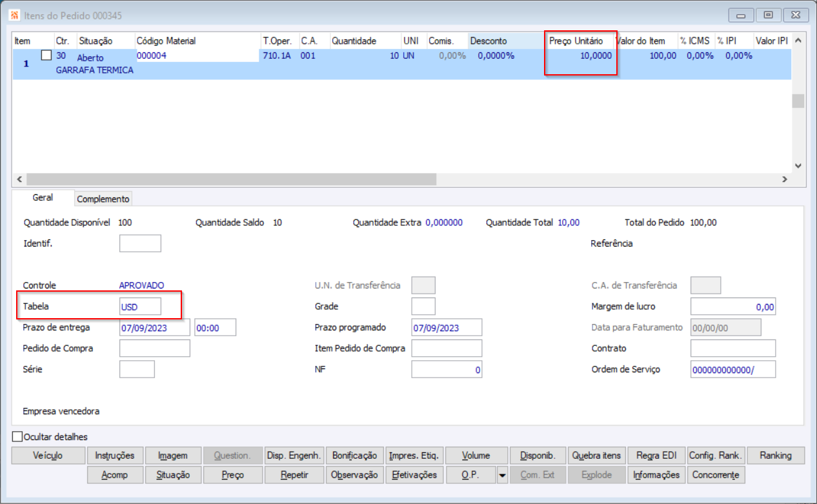Click the T.Oper. cell 710.1A
The height and width of the screenshot is (504, 817).
[277, 55]
